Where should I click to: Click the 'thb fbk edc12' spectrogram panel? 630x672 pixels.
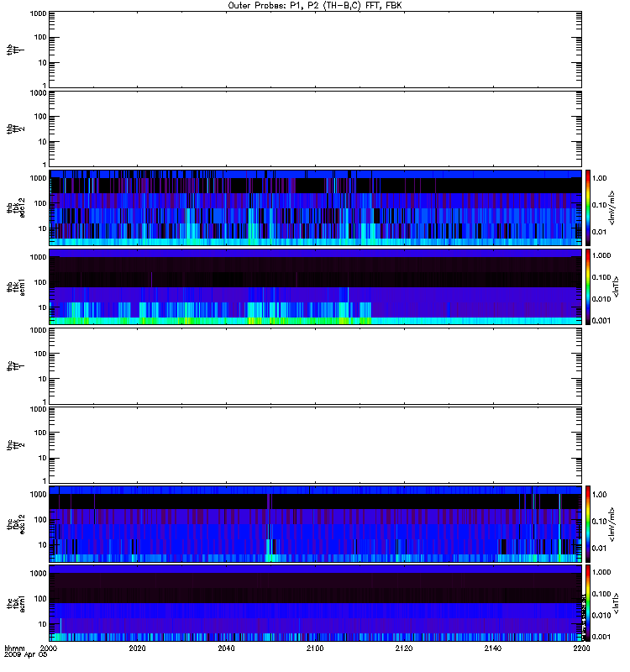tap(316, 207)
